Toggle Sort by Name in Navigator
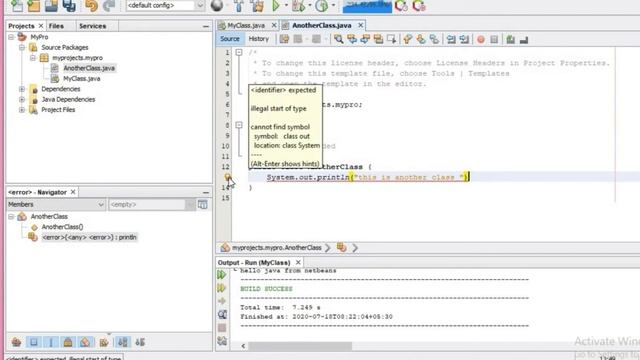Screen dimensions: 640x360 122,342
